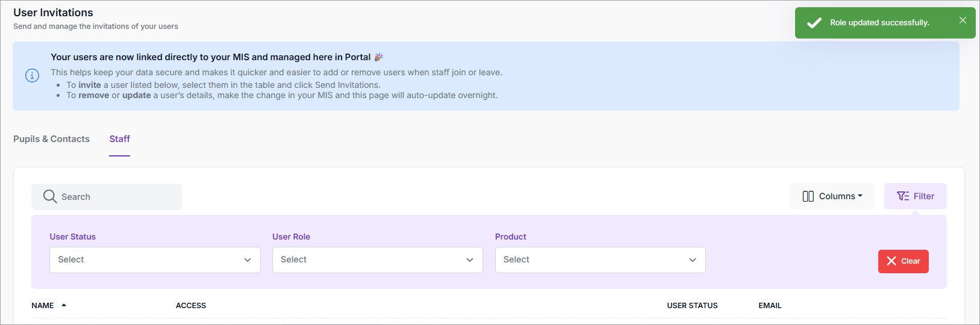Viewport: 980px width, 325px height.
Task: Select the Staff tab
Action: coord(119,139)
